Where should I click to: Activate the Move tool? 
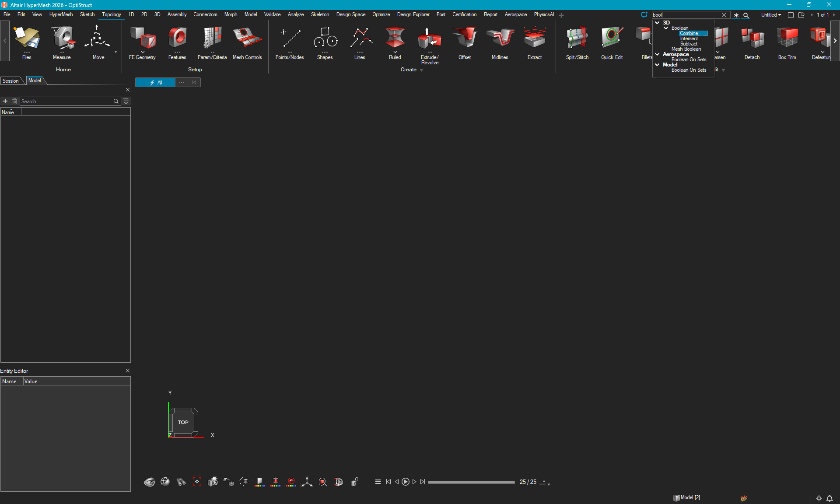[x=98, y=43]
